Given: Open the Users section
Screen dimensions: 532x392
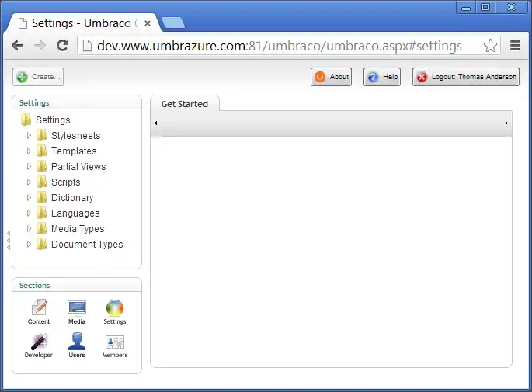Looking at the screenshot, I should (77, 345).
